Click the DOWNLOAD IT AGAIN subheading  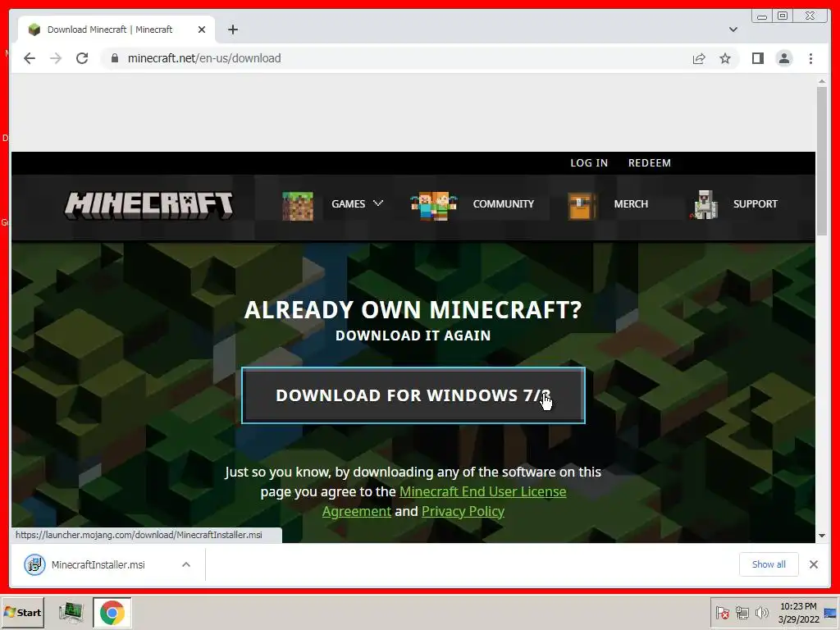point(413,336)
